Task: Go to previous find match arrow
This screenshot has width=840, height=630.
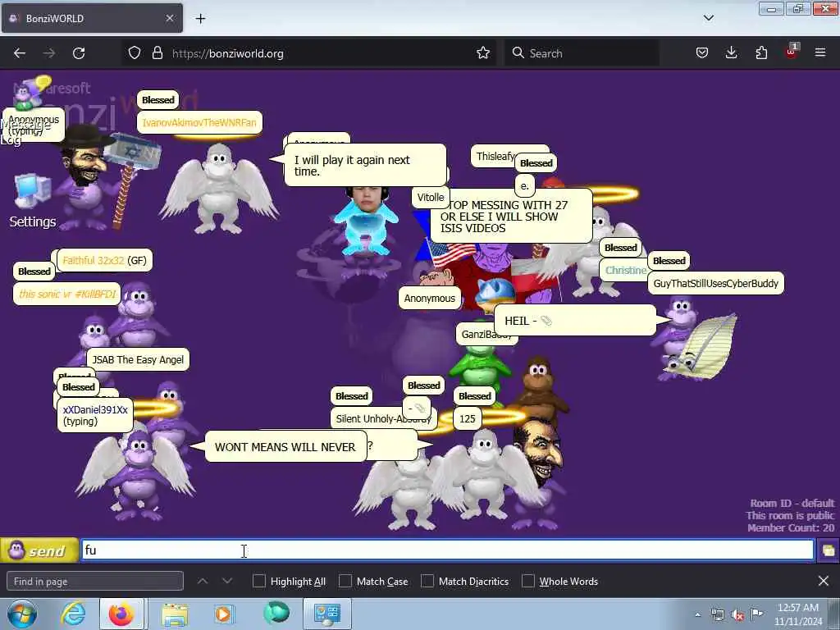Action: 203,582
